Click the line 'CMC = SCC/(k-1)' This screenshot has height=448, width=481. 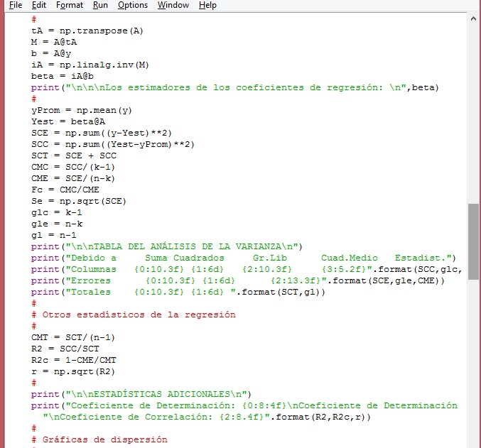pos(73,167)
